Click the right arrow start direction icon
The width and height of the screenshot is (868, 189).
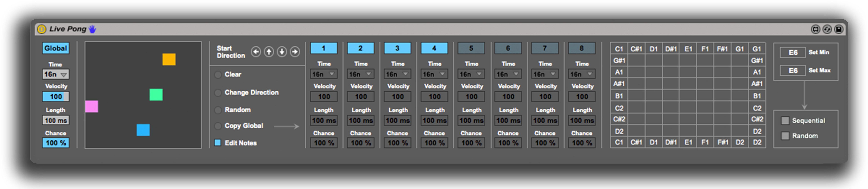tap(295, 52)
